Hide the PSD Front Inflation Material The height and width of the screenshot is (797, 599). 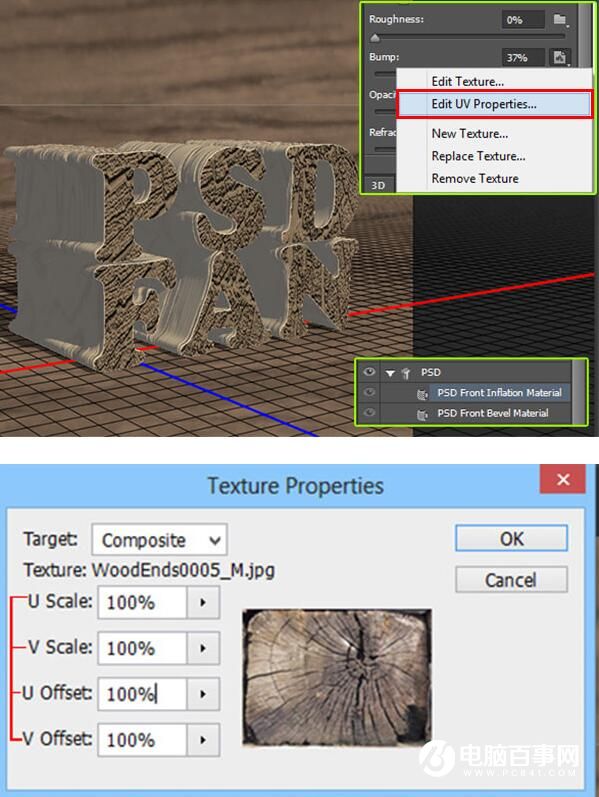coord(369,392)
